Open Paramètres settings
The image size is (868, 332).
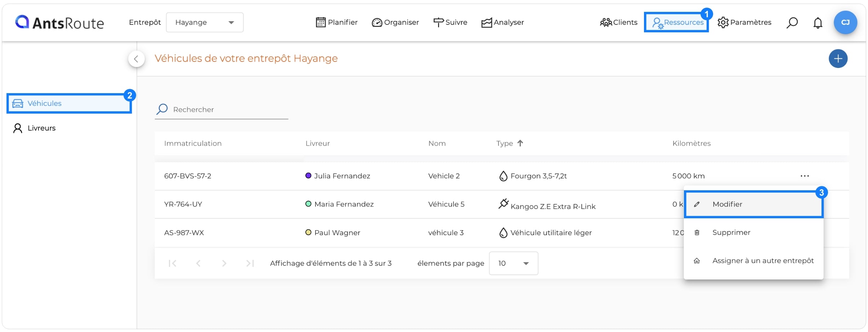point(744,22)
